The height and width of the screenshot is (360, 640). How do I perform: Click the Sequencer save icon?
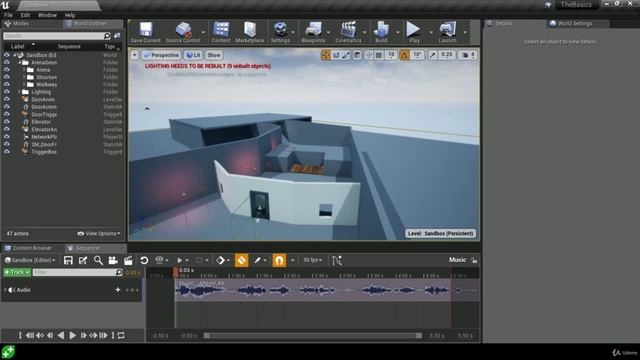68,260
